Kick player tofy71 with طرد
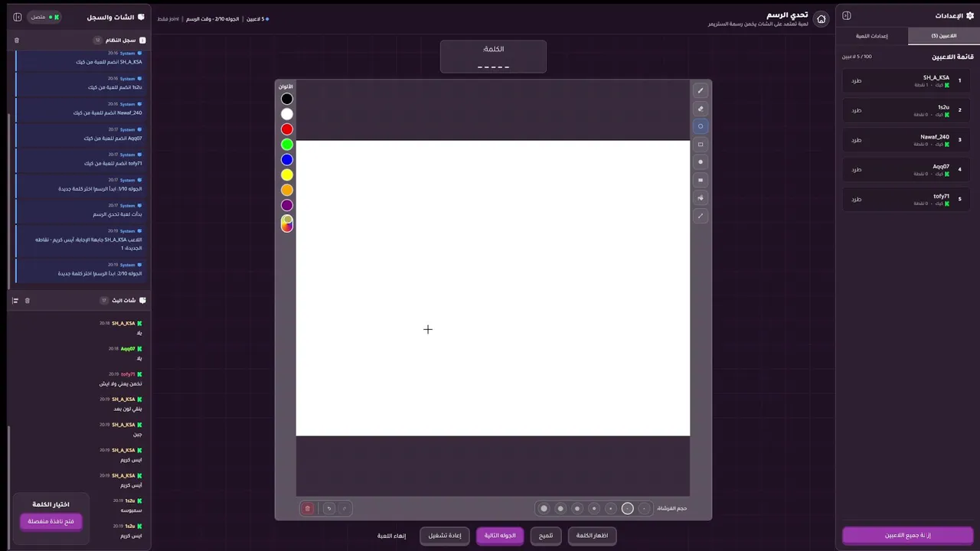Viewport: 980px width, 551px height. click(x=856, y=199)
